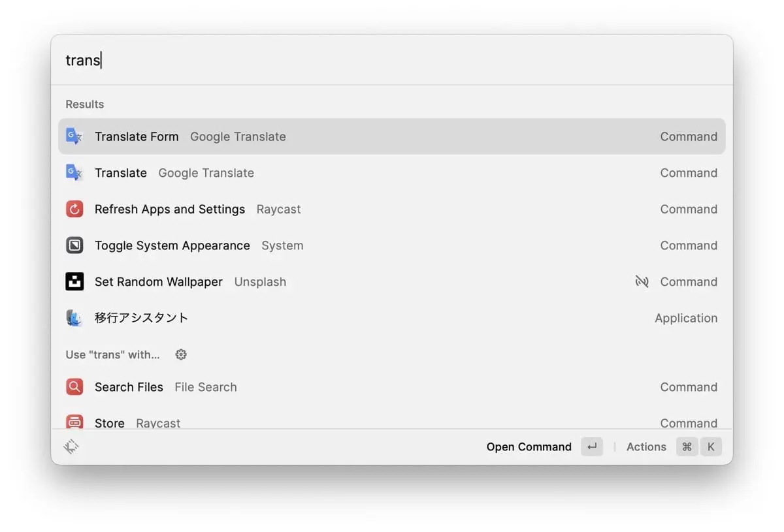Select Toggle System Appearance command
This screenshot has height=532, width=784.
click(x=392, y=245)
